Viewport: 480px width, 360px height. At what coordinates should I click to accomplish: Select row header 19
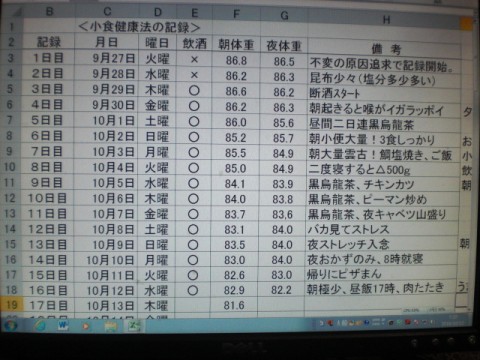pos(12,305)
